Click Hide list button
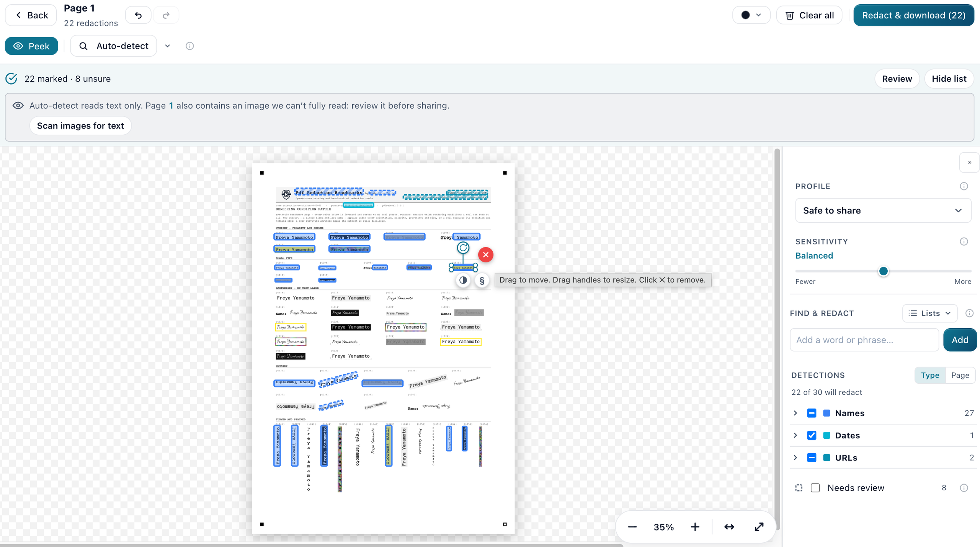Screen dimensions: 980x547 (x=949, y=79)
